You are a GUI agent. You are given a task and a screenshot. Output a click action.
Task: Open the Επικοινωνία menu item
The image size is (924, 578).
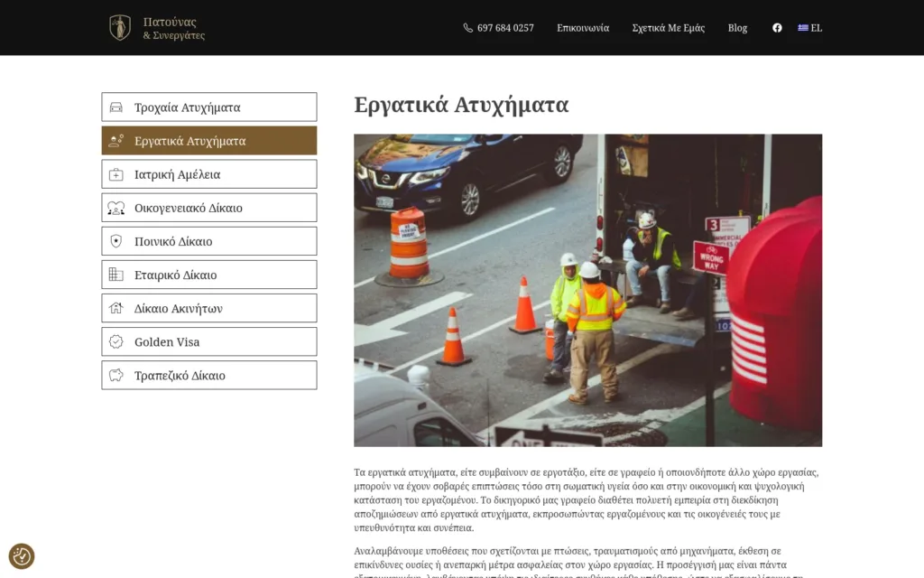click(x=582, y=28)
